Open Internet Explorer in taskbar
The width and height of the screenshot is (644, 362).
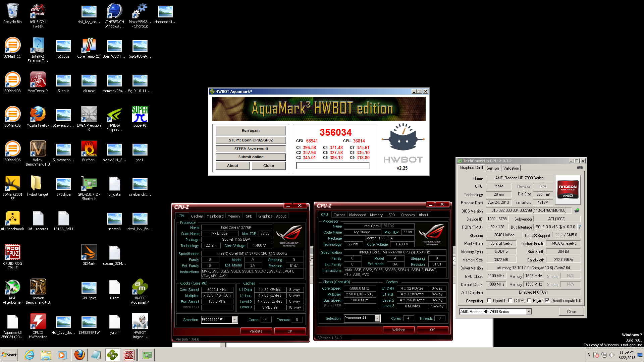tap(30, 355)
